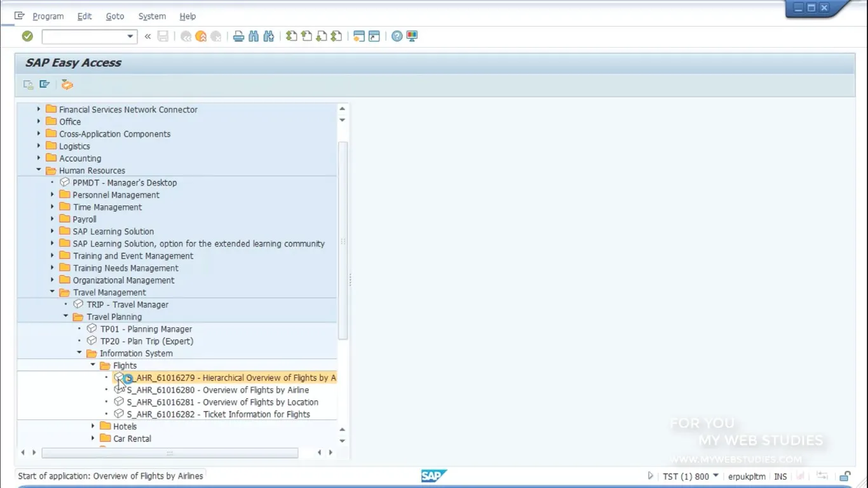
Task: Click the erpukpltm server name in status bar
Action: click(747, 476)
